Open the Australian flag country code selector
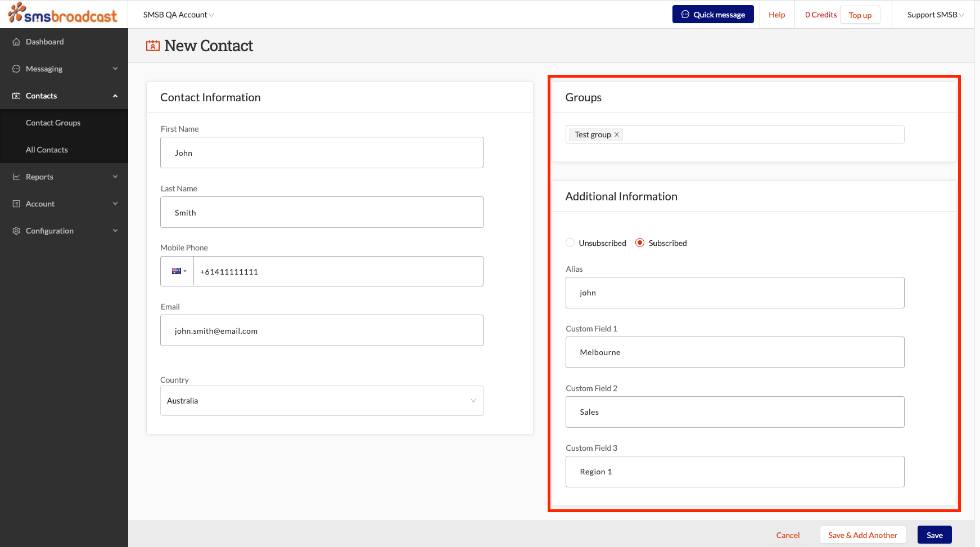Viewport: 980px width, 547px height. [x=177, y=271]
